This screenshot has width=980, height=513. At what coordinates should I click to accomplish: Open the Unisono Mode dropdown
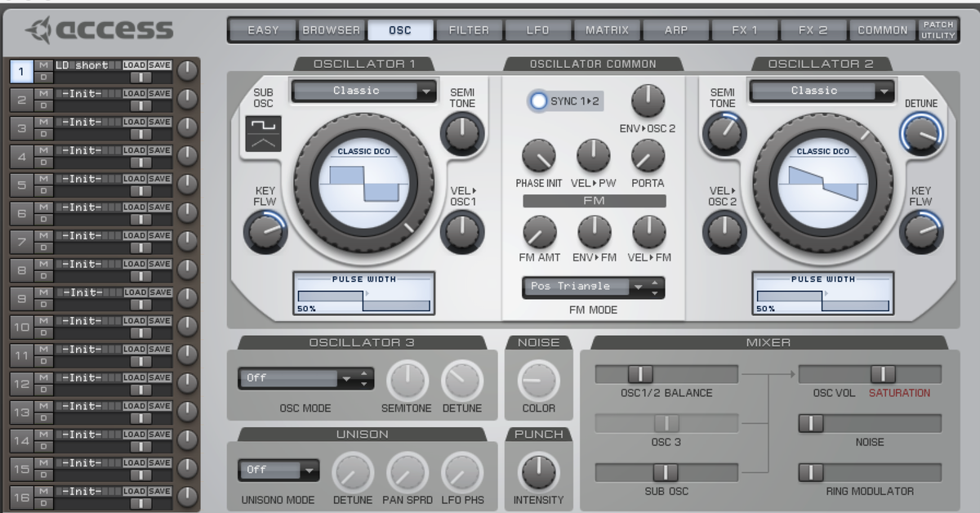(x=278, y=470)
